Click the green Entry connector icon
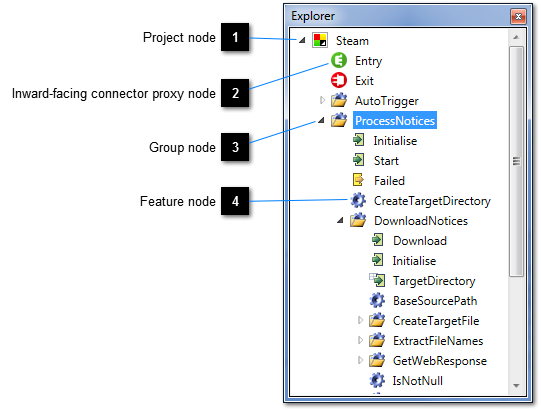This screenshot has height=411, width=541. click(x=339, y=60)
